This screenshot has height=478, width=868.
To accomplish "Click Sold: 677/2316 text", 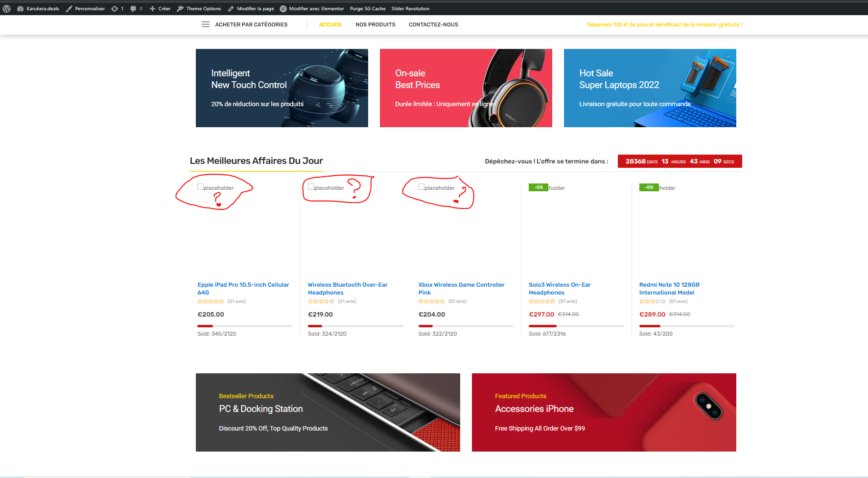I will pos(547,334).
